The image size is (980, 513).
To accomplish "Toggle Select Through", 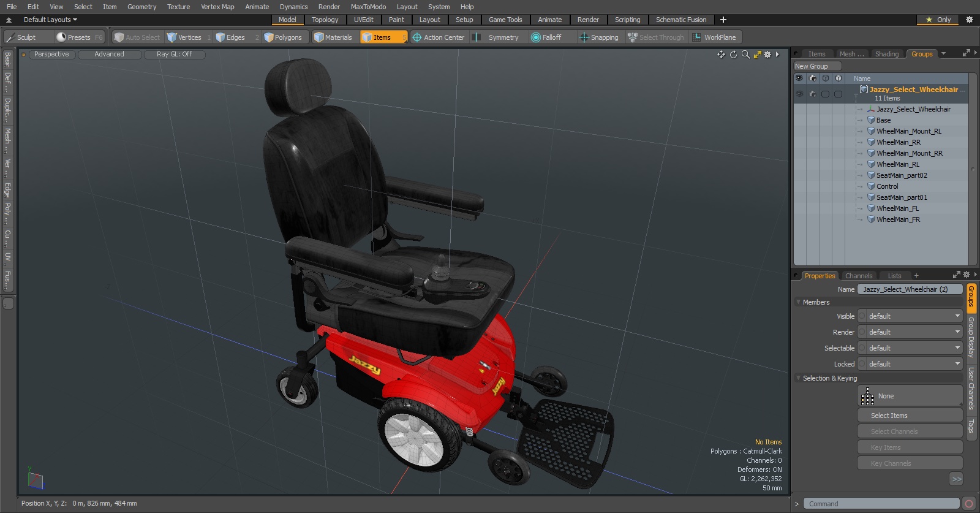I will pyautogui.click(x=655, y=37).
